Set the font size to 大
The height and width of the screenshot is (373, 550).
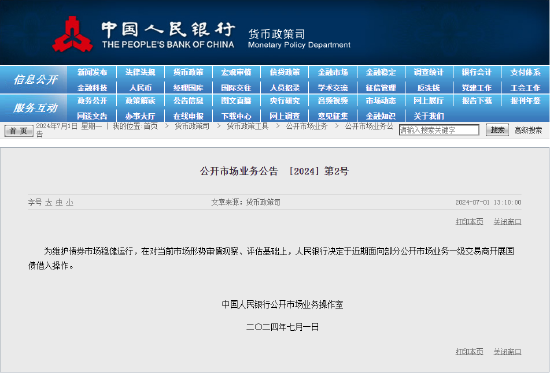tap(48, 202)
